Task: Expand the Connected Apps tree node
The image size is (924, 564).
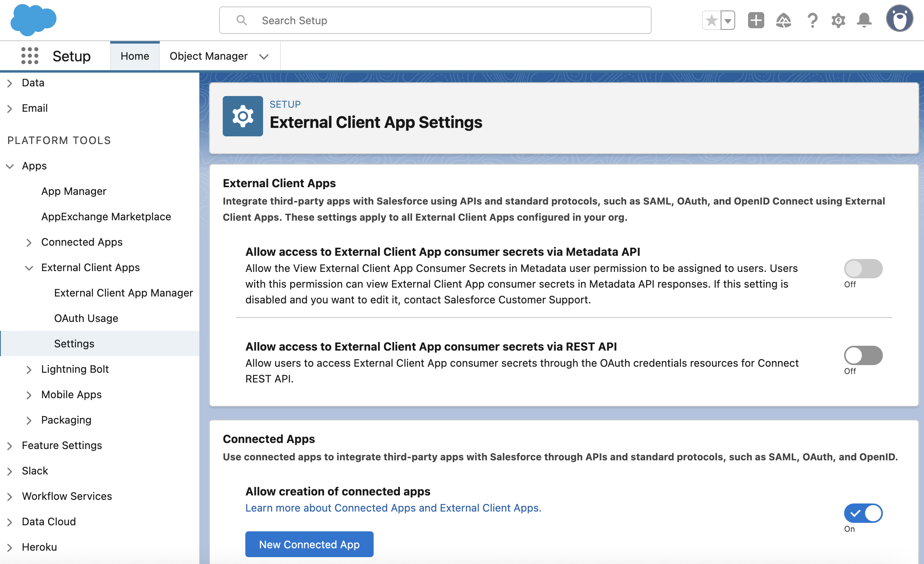Action: 29,242
